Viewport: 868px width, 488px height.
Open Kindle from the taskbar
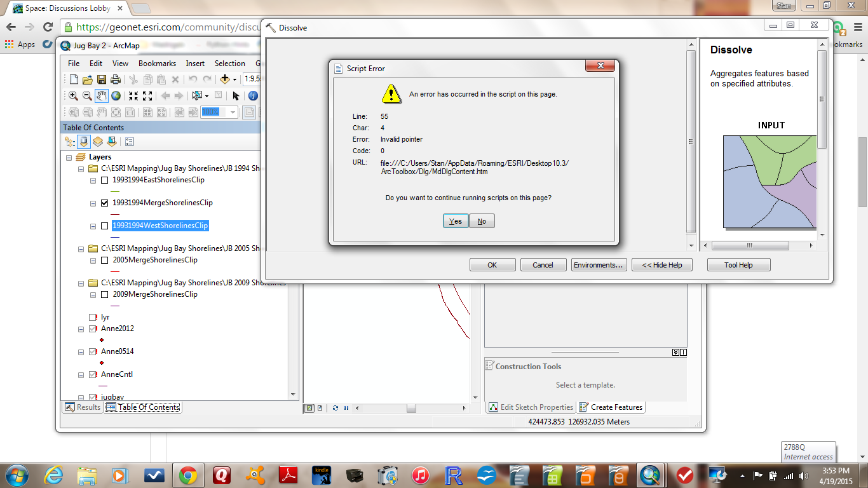pyautogui.click(x=322, y=475)
